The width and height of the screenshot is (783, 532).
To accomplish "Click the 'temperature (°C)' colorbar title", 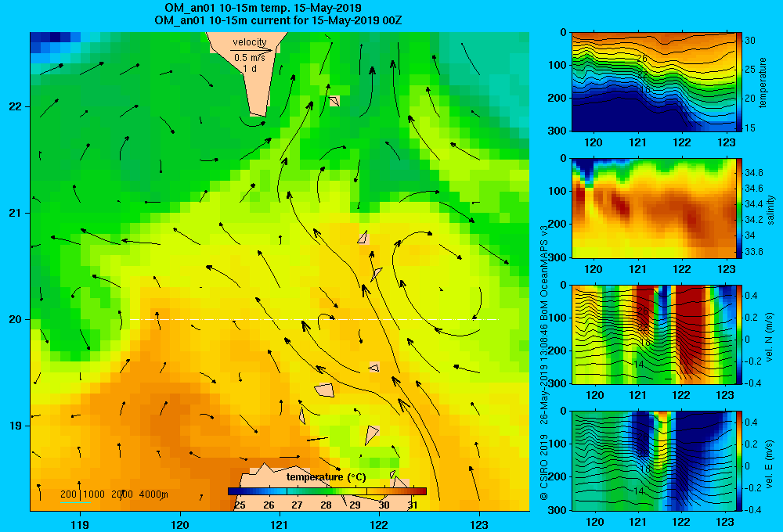I will [326, 477].
